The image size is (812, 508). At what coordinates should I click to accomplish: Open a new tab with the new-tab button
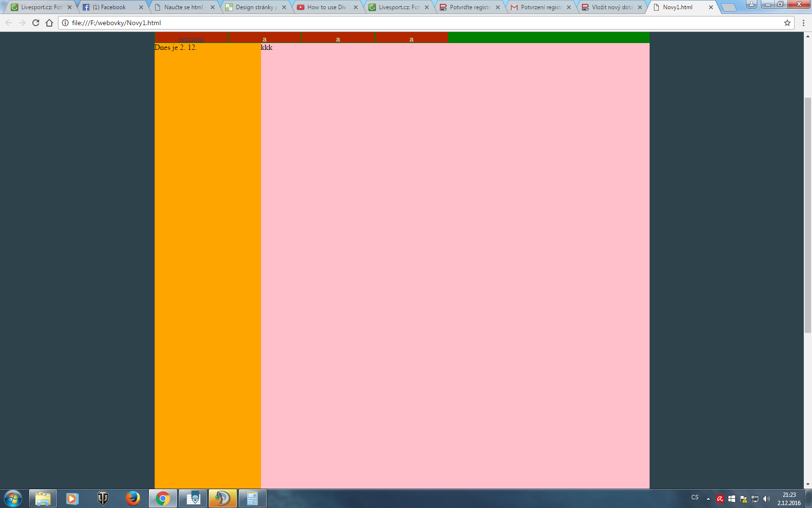(728, 7)
